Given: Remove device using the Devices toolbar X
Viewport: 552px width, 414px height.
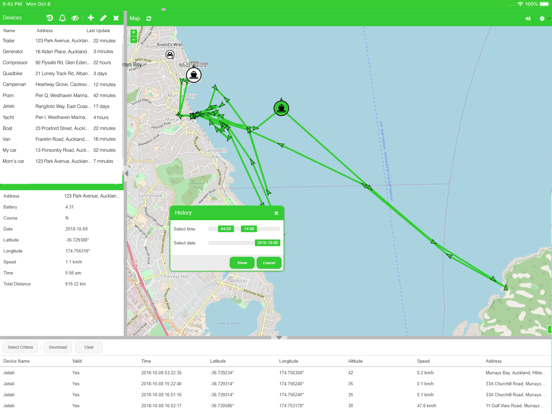Looking at the screenshot, I should point(116,18).
